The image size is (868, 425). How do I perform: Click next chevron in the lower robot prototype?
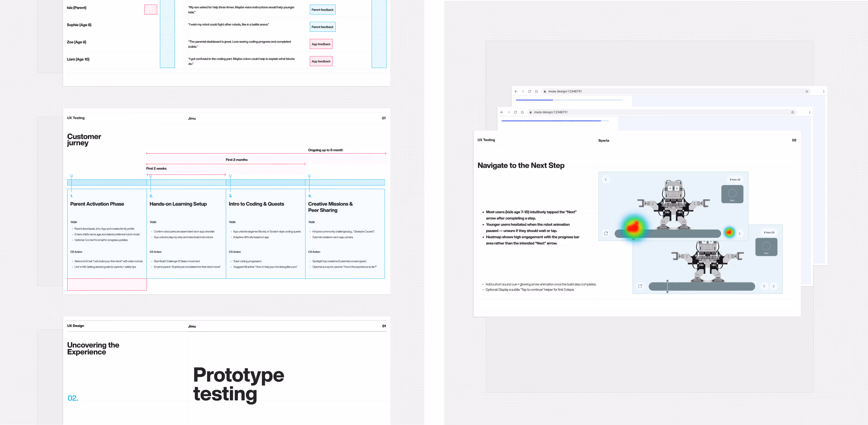pos(774,286)
